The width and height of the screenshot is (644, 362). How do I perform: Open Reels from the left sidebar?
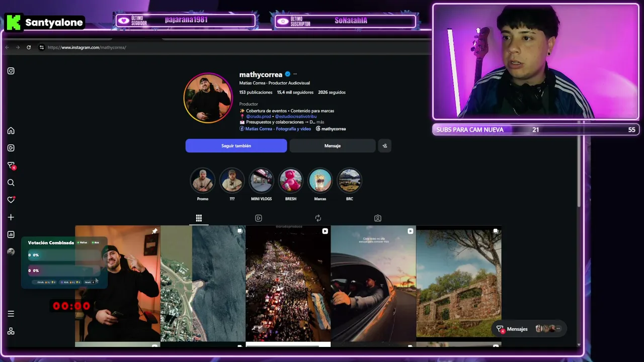[11, 148]
